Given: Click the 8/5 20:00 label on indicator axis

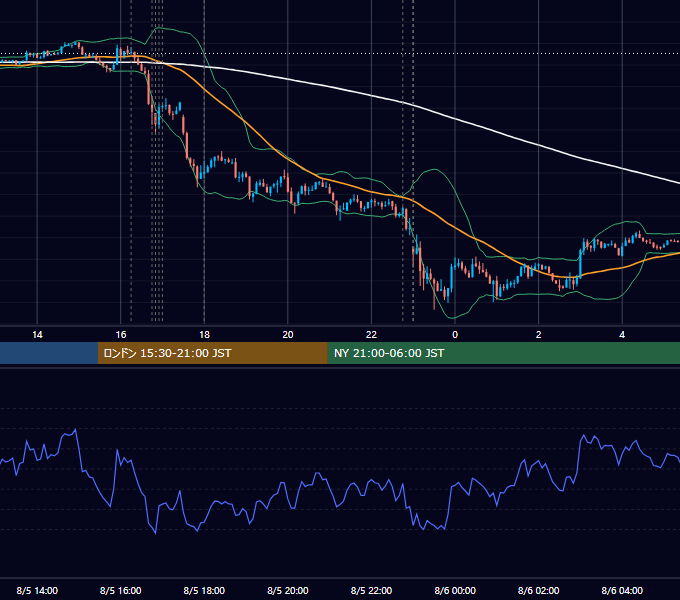Looking at the screenshot, I should click(288, 590).
